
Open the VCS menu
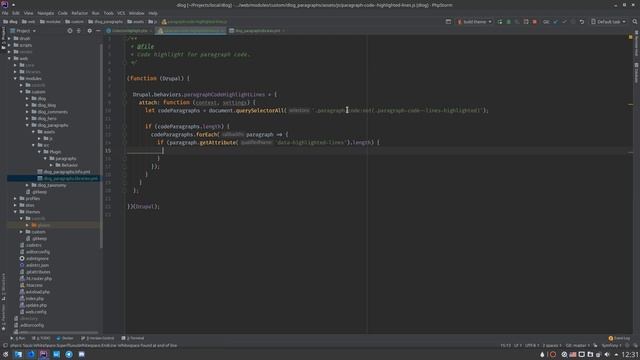pos(121,13)
